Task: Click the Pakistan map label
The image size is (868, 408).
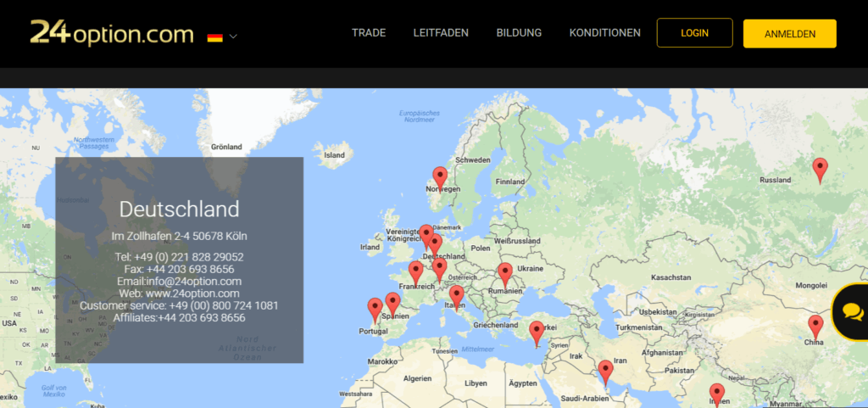Action: coord(679,371)
